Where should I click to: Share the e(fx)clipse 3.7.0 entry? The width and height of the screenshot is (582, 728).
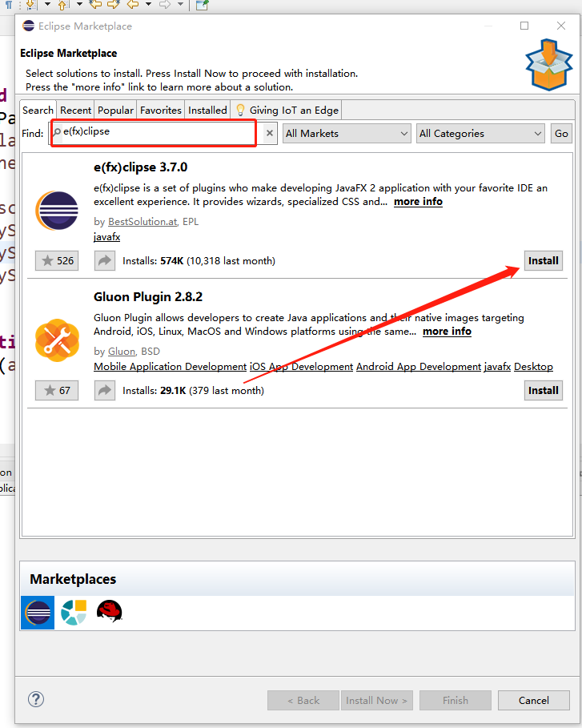(104, 260)
